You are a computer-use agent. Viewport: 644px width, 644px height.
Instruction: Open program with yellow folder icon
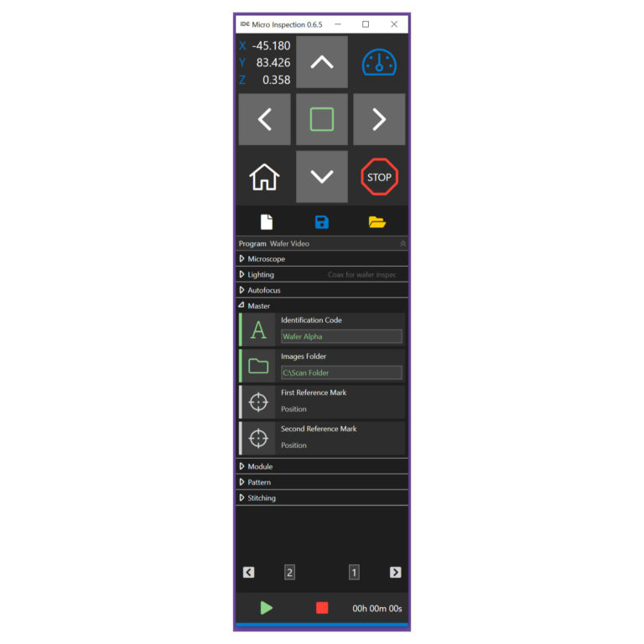pyautogui.click(x=377, y=222)
